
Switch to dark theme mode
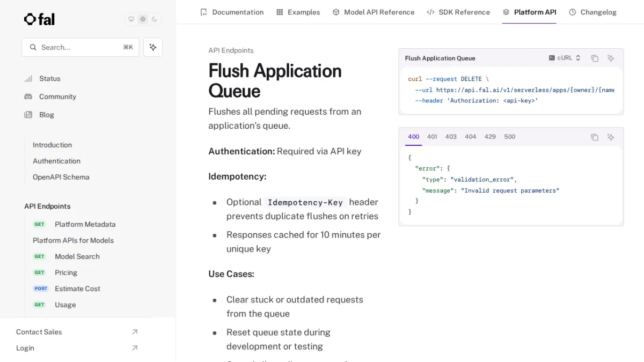pyautogui.click(x=155, y=19)
